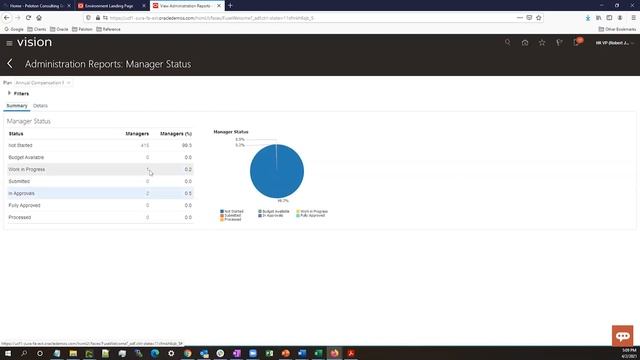Screen dimensions: 640x360
Task: Select the Budget Available status row
Action: coord(100,158)
